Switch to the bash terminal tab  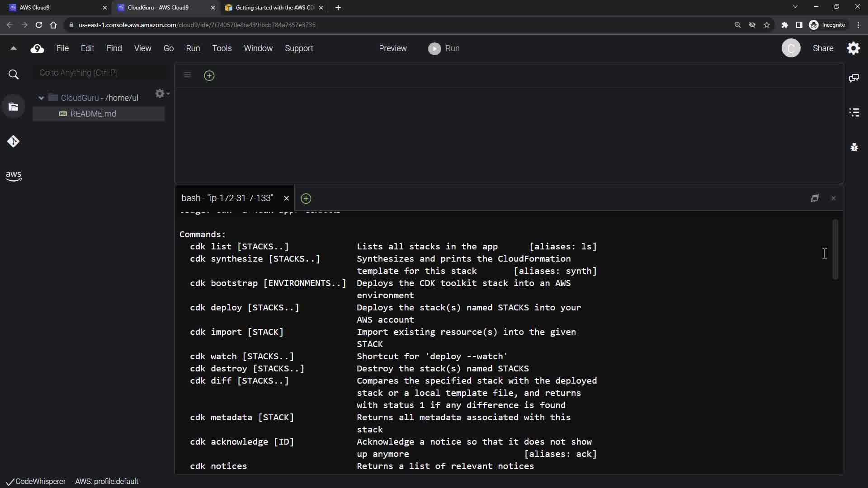(227, 198)
